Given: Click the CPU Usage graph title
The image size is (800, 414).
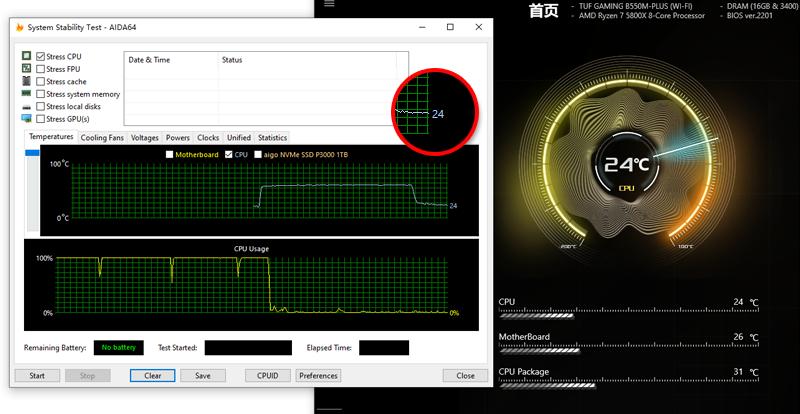Looking at the screenshot, I should point(252,249).
